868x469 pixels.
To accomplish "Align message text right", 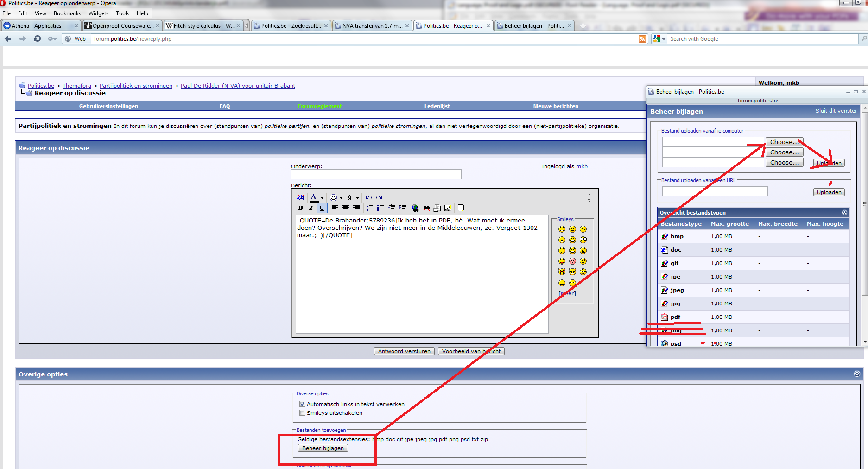I will (x=356, y=208).
